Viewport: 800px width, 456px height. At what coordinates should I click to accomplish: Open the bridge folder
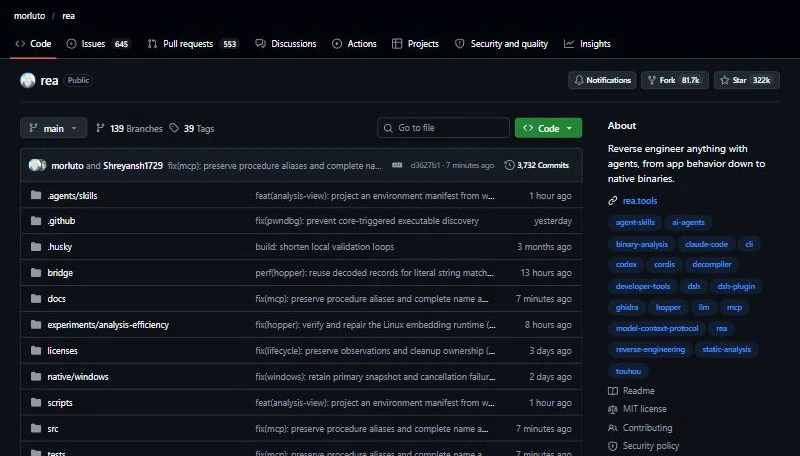point(60,273)
